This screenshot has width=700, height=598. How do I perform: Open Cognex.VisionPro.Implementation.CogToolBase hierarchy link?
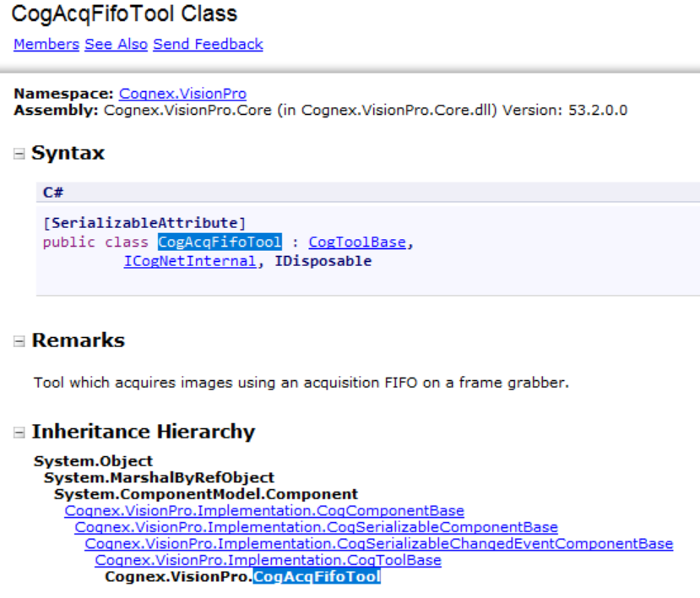[269, 560]
